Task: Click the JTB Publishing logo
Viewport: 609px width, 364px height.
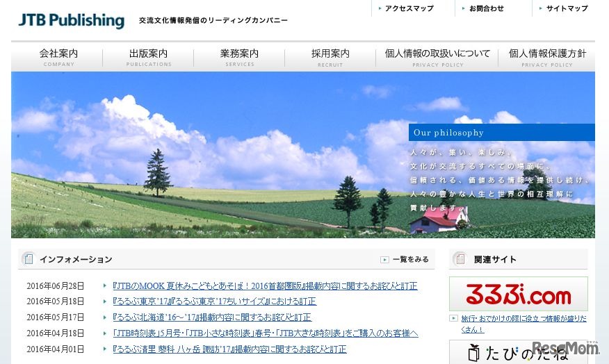Action: coord(72,20)
